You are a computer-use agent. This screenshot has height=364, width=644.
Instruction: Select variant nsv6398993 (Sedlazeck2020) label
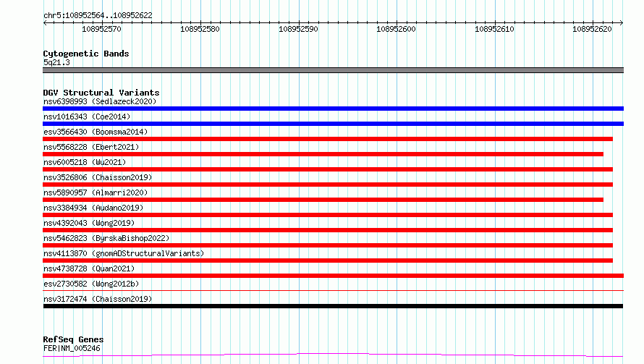[100, 101]
